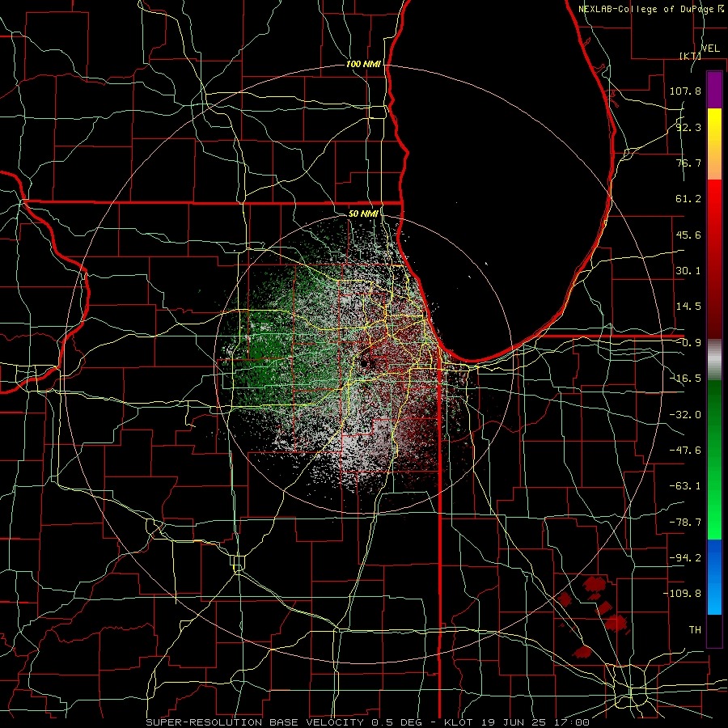The height and width of the screenshot is (728, 728).
Task: Click the Super-Resolution Base Velocity caption
Action: tap(368, 722)
